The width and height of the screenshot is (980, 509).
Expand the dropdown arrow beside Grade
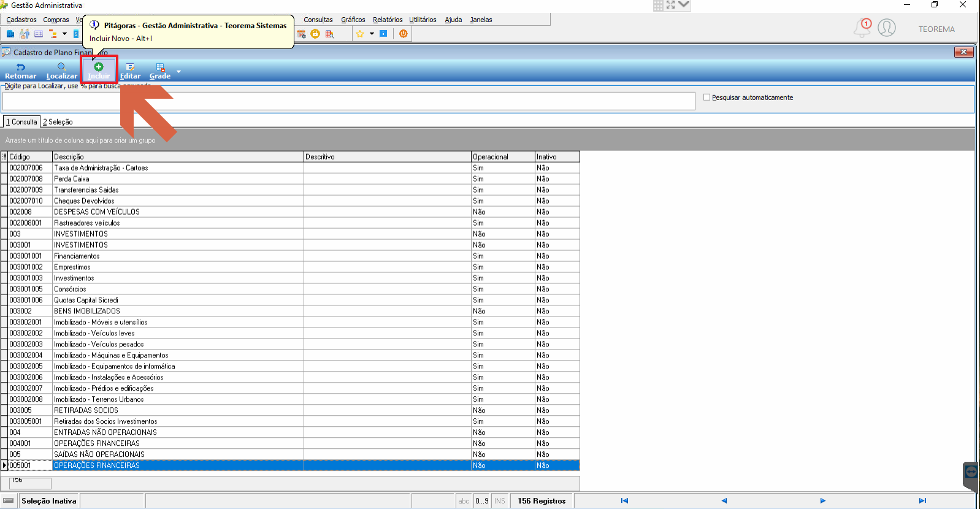point(178,72)
